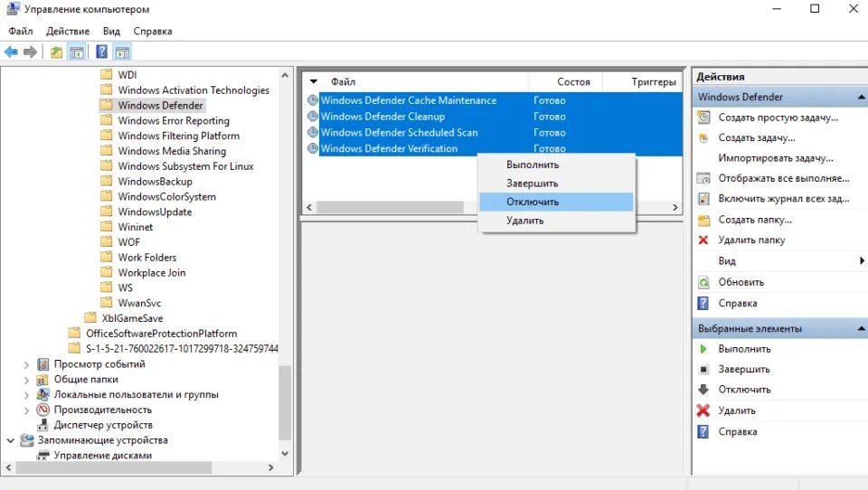Click the clock icon for Cache Maintenance task
This screenshot has height=490, width=868.
point(313,100)
